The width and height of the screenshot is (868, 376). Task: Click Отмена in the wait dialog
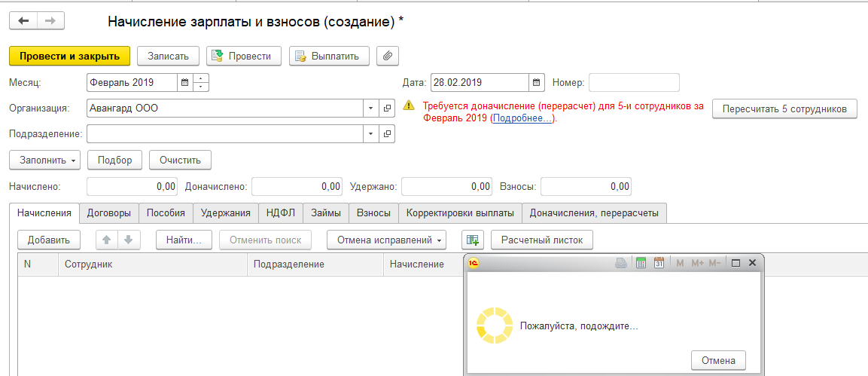(x=718, y=360)
